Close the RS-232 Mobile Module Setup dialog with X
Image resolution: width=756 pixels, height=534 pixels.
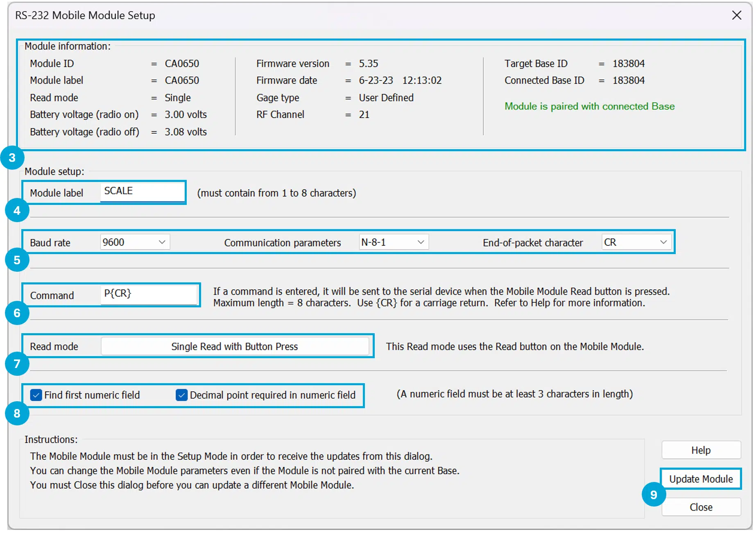tap(736, 15)
